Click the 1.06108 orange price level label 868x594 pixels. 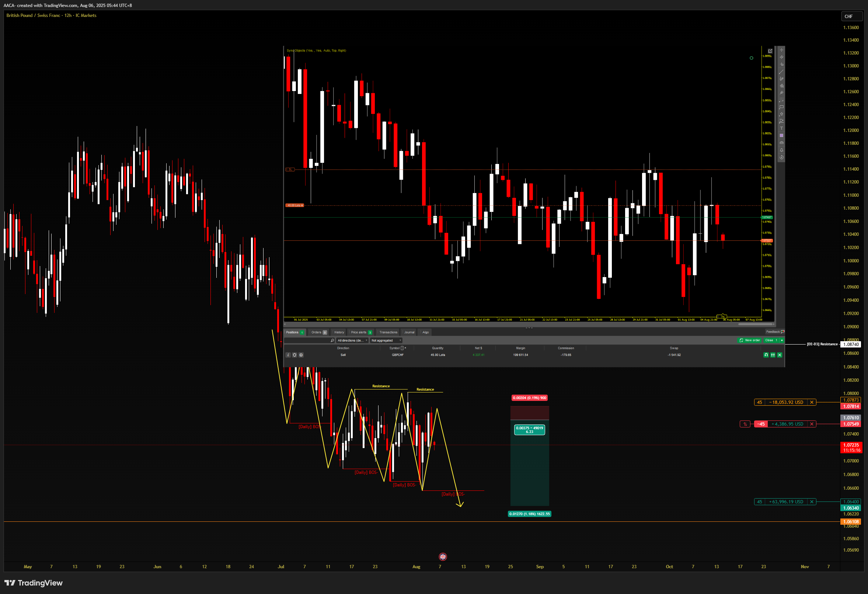coord(851,522)
